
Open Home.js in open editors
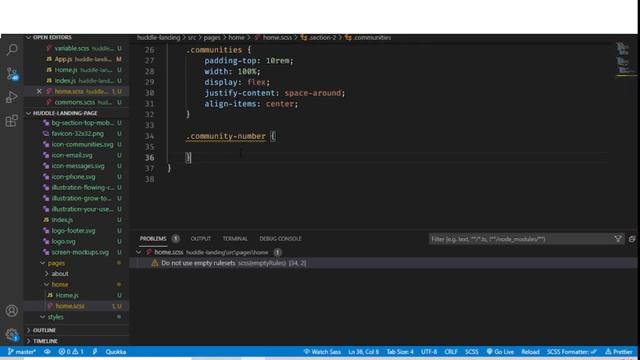[66, 70]
